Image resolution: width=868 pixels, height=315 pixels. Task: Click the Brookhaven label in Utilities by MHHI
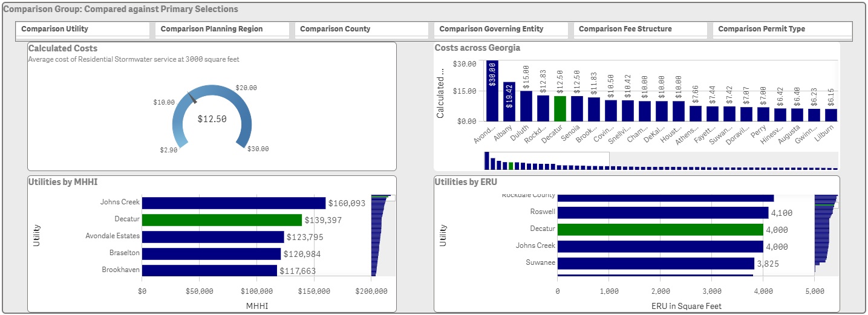point(120,270)
